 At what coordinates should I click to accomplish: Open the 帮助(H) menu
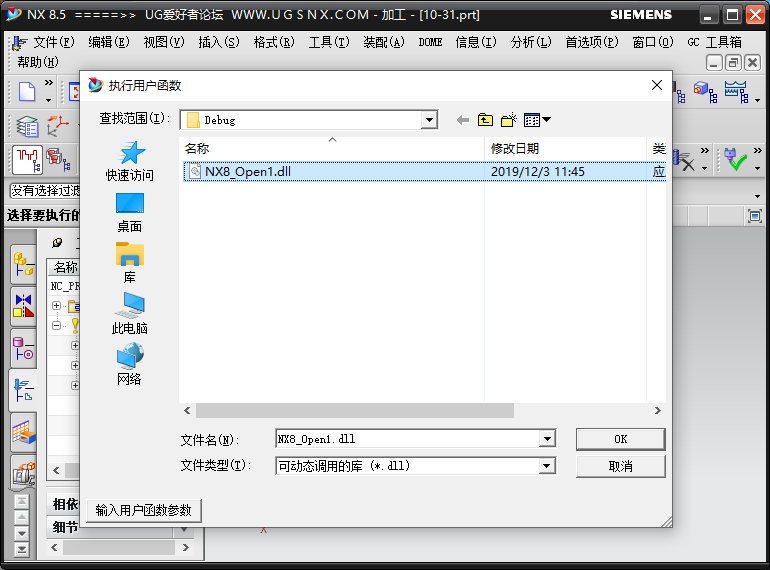coord(38,62)
